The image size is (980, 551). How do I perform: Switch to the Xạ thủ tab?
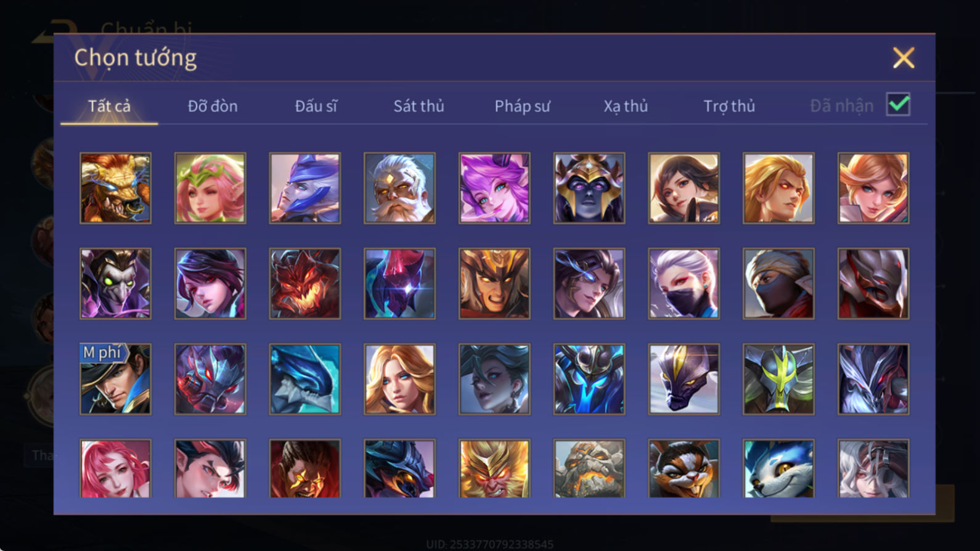(x=626, y=106)
